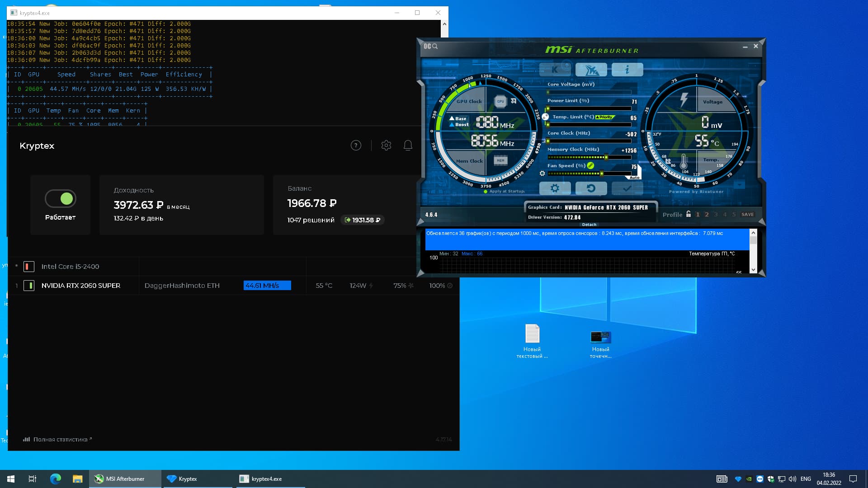The image size is (868, 488).
Task: Select Afterburner profile slot 5
Action: pos(734,215)
